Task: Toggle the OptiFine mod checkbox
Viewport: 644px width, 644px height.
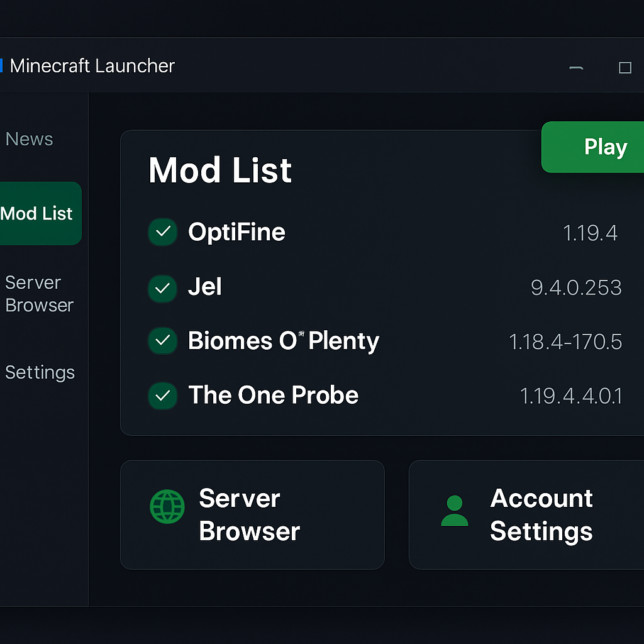Action: pyautogui.click(x=163, y=231)
